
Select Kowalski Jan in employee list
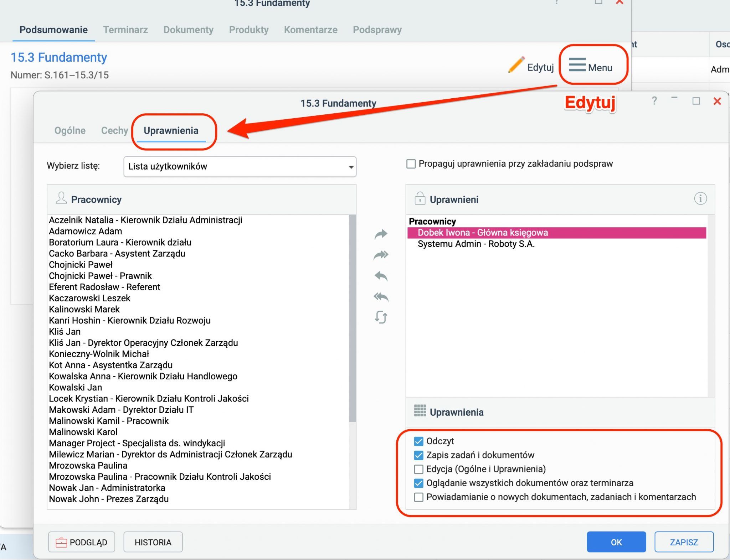pos(76,388)
